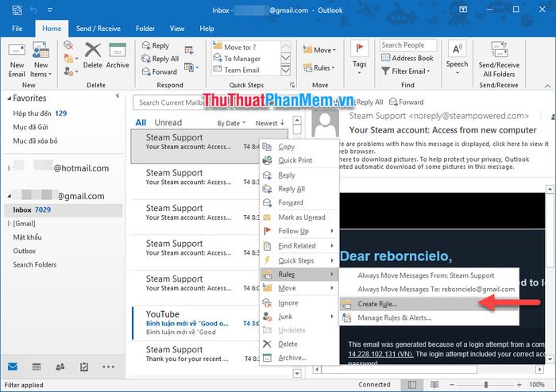The height and width of the screenshot is (392, 556).
Task: Open the New Items button
Action: pos(41,60)
